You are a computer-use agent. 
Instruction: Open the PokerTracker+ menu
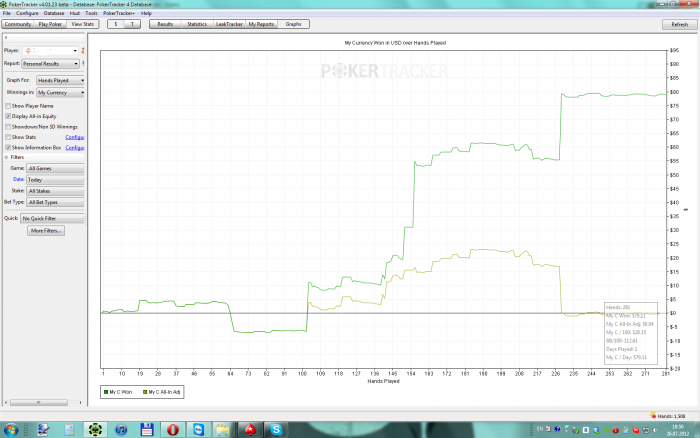119,13
